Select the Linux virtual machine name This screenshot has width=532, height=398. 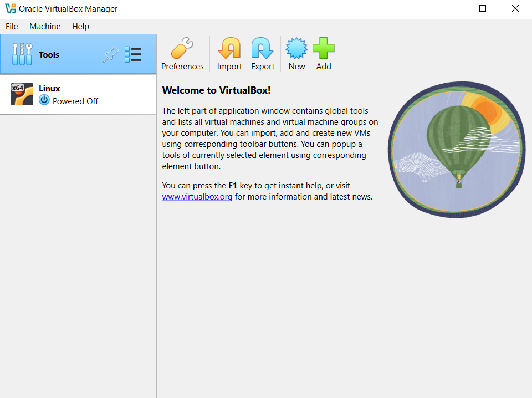pos(49,89)
